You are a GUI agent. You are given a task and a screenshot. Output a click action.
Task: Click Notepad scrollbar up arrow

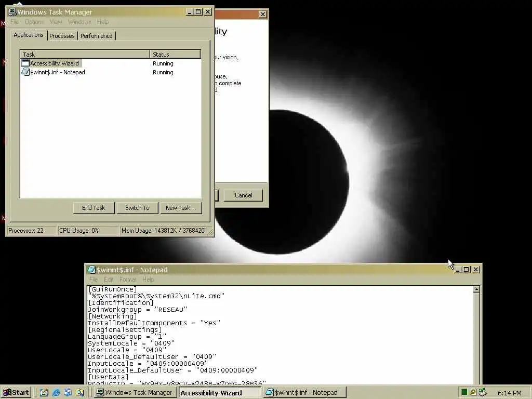[x=477, y=289]
